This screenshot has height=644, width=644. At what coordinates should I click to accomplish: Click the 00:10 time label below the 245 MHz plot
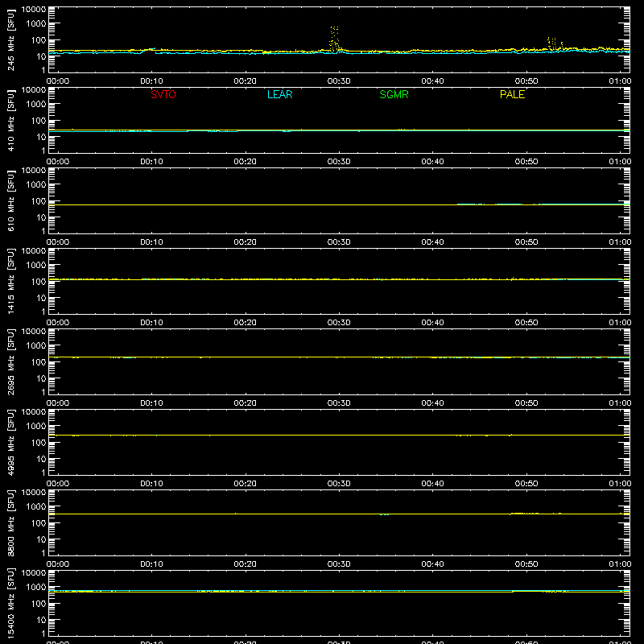coord(151,81)
